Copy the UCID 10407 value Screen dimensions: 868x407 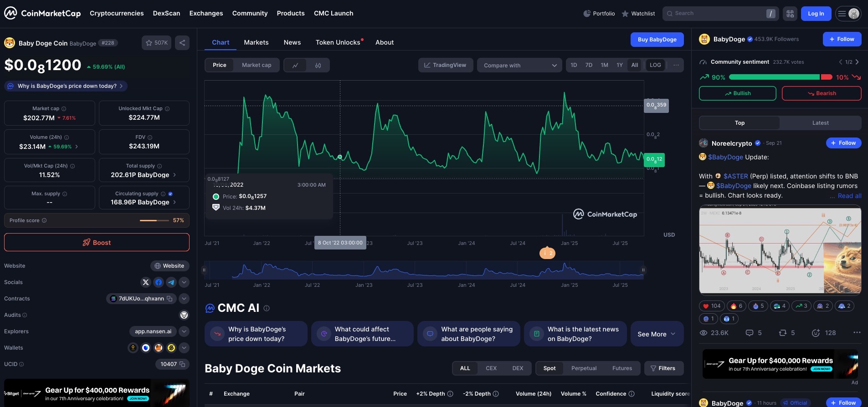click(182, 364)
